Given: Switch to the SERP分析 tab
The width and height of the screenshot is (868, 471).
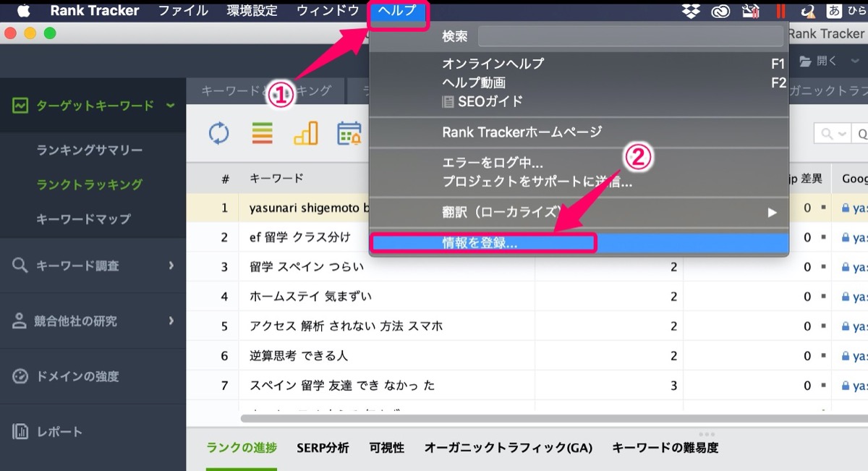Looking at the screenshot, I should [x=323, y=448].
